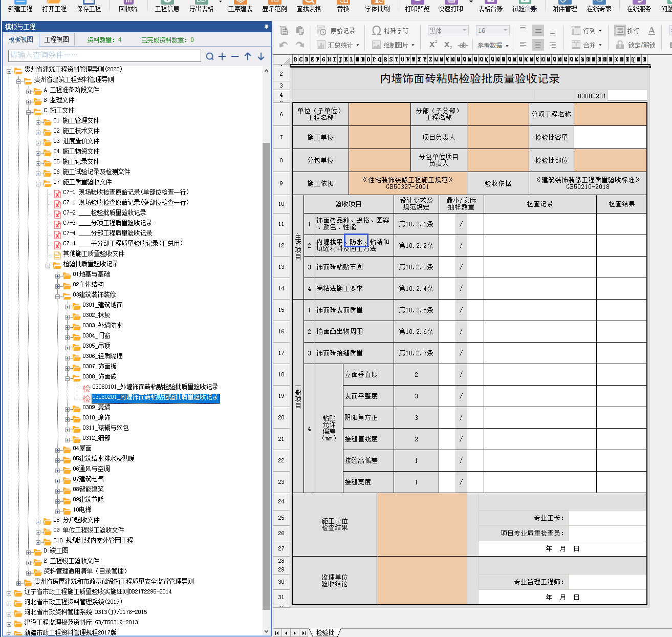Toggle horizontal center alignment
Screen dimensions: 672x637
tap(538, 45)
